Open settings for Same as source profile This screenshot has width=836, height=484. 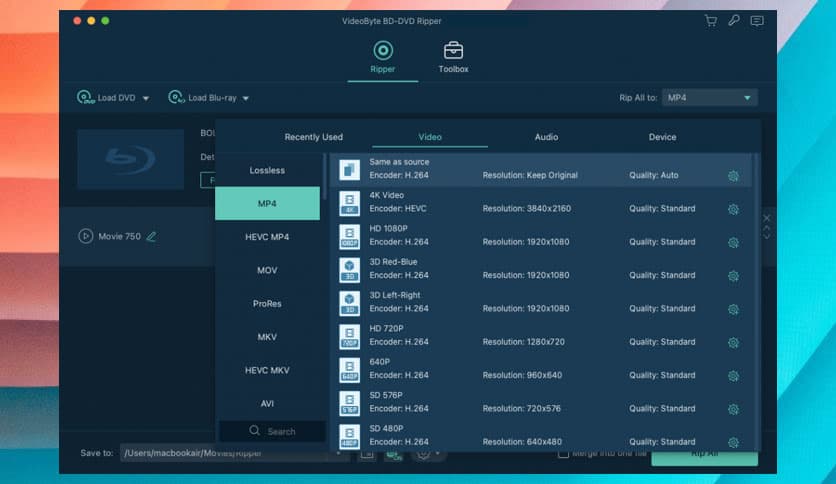click(734, 176)
